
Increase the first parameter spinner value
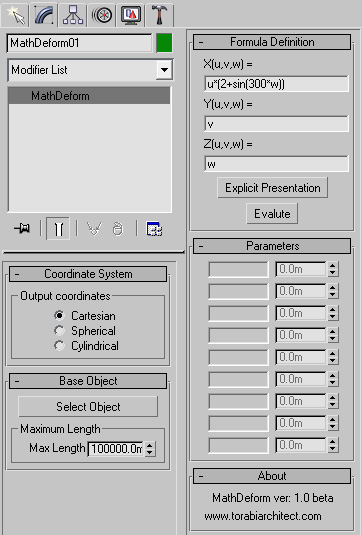[333, 265]
